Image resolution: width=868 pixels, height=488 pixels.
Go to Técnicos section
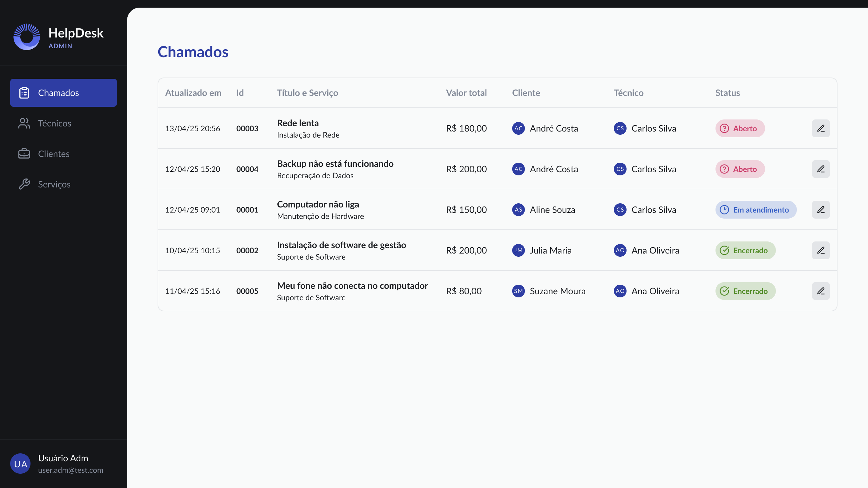click(x=55, y=123)
